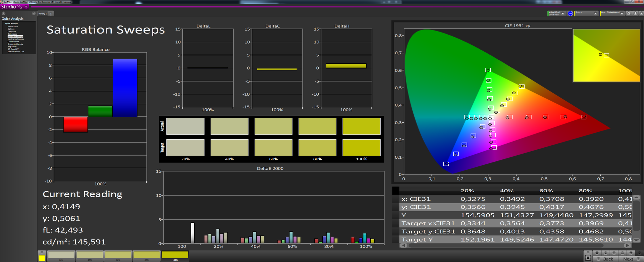Add a new history tab
Screen dimensions: 644x262
(51, 13)
